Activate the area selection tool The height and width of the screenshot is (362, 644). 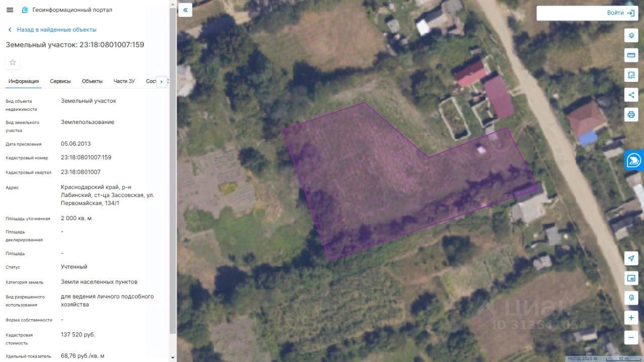(x=631, y=75)
